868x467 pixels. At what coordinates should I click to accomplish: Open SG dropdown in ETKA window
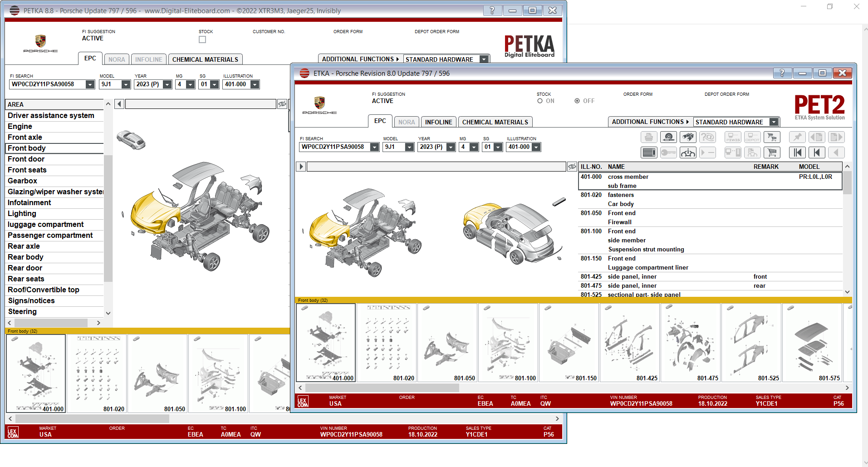pyautogui.click(x=498, y=147)
